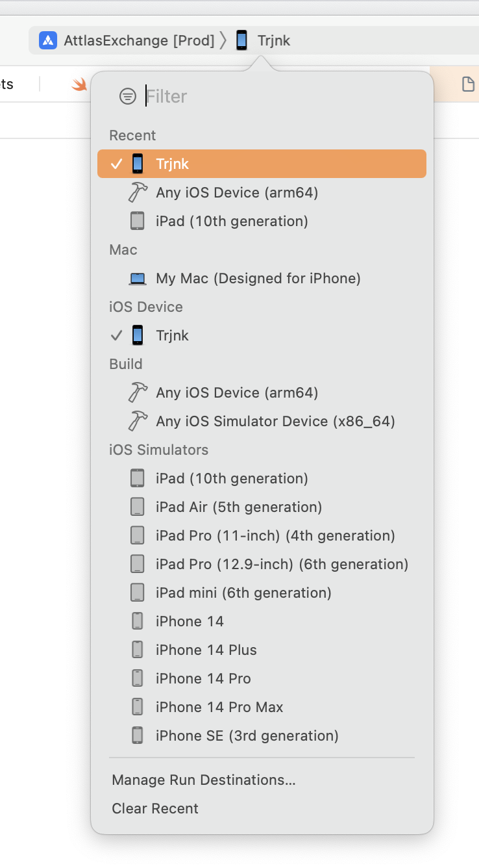
Task: Pick iPhone SE (3rd generation) simulator
Action: (x=247, y=735)
